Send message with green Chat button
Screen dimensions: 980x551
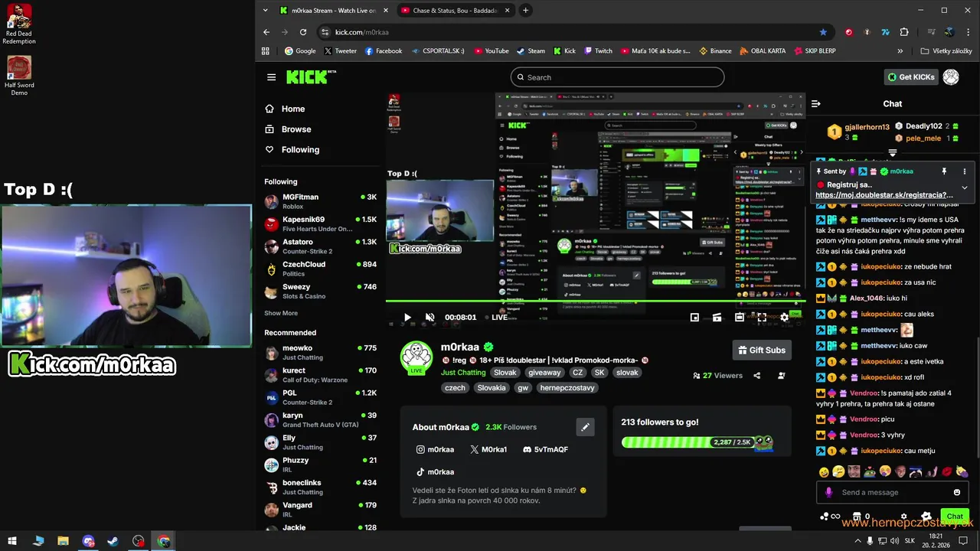pyautogui.click(x=955, y=517)
